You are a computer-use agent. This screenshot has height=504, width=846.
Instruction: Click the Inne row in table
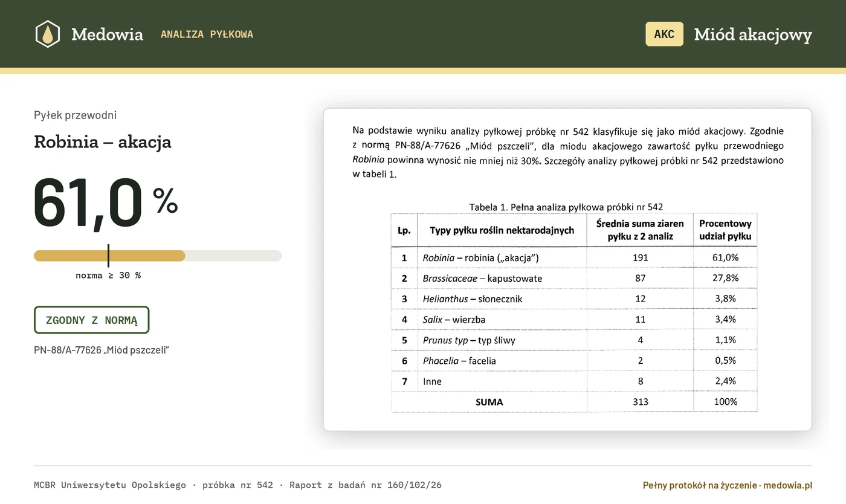pyautogui.click(x=574, y=381)
